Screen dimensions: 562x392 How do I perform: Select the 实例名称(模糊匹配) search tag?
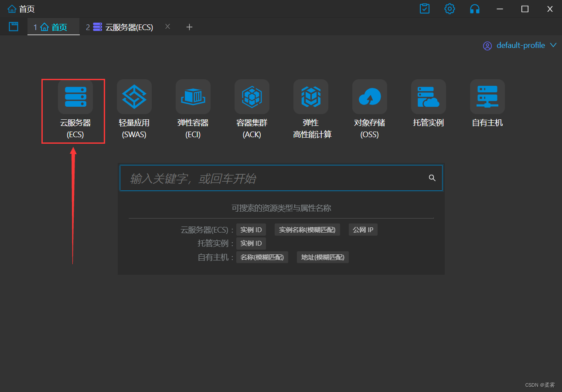pyautogui.click(x=307, y=230)
